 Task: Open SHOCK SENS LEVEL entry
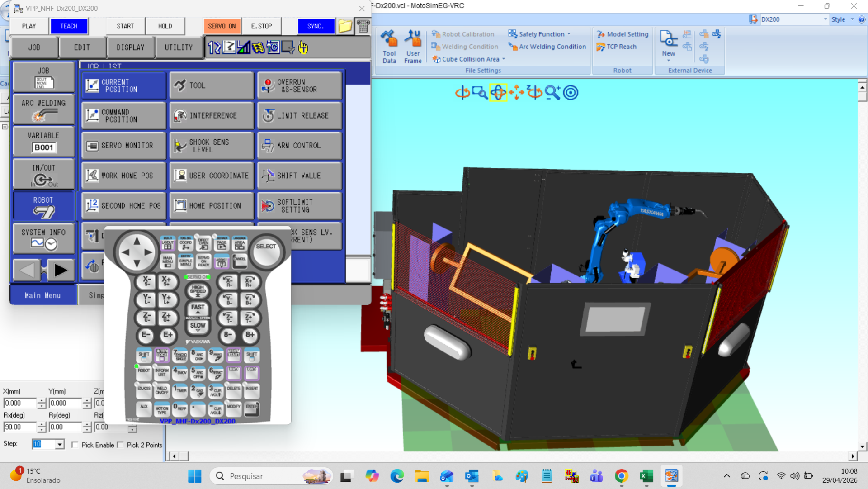coord(212,146)
